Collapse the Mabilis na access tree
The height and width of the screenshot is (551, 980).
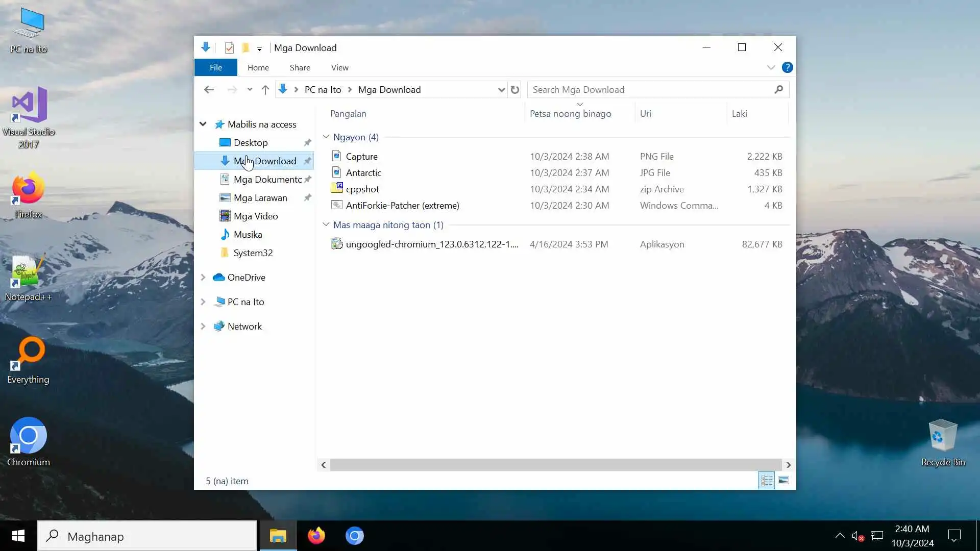click(203, 124)
